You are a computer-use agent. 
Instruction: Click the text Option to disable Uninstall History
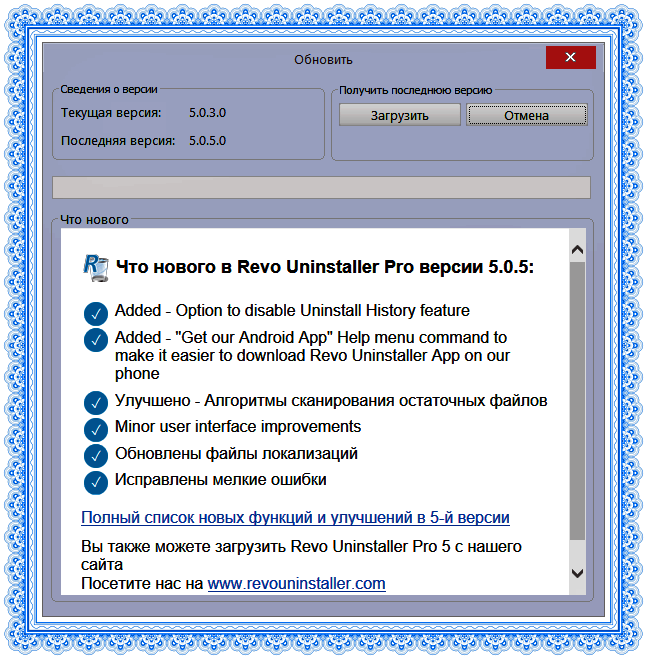(x=292, y=311)
